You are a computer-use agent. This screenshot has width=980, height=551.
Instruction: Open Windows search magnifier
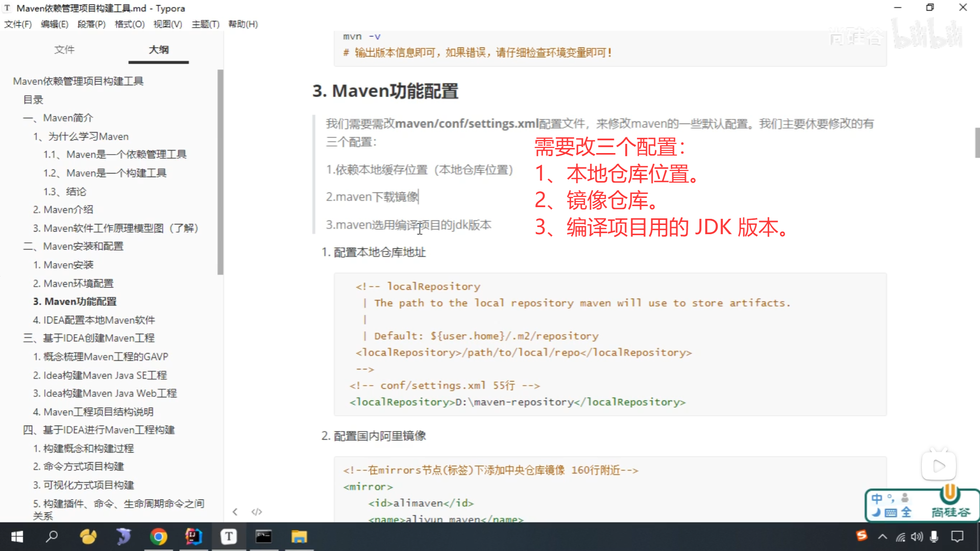point(52,537)
